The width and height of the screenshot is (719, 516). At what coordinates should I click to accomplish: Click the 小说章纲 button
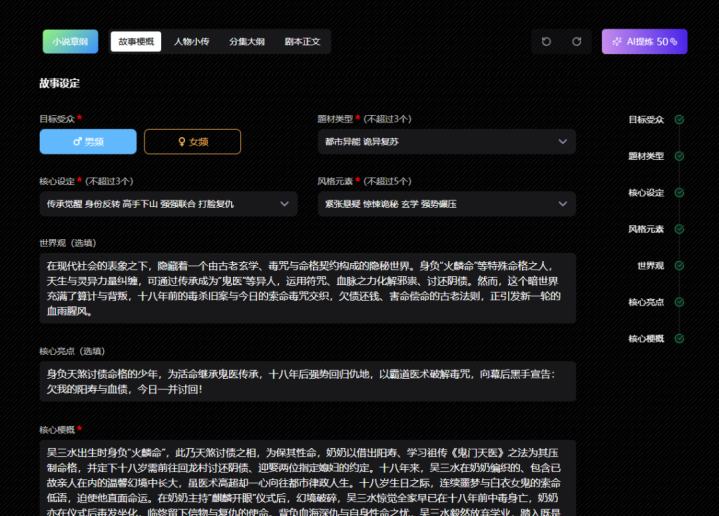(70, 42)
